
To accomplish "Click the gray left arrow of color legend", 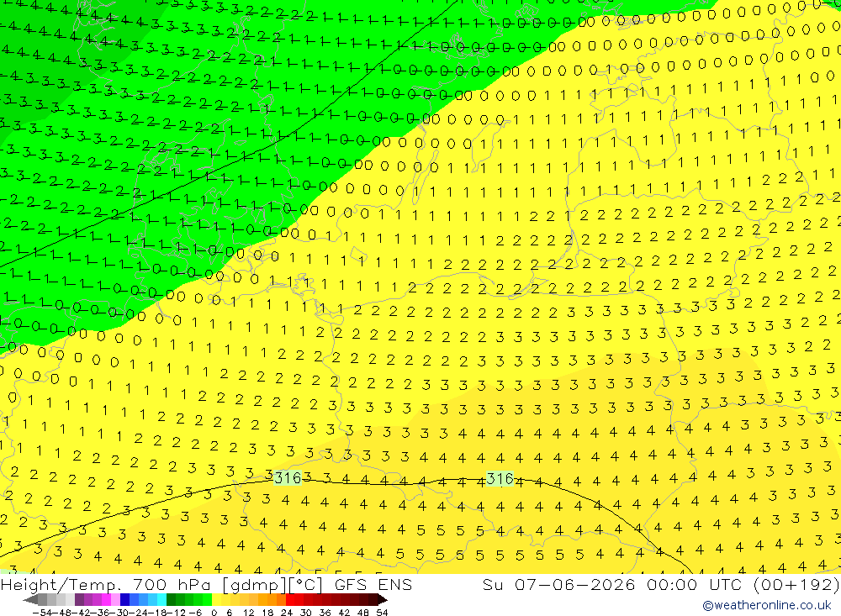I will coord(30,600).
